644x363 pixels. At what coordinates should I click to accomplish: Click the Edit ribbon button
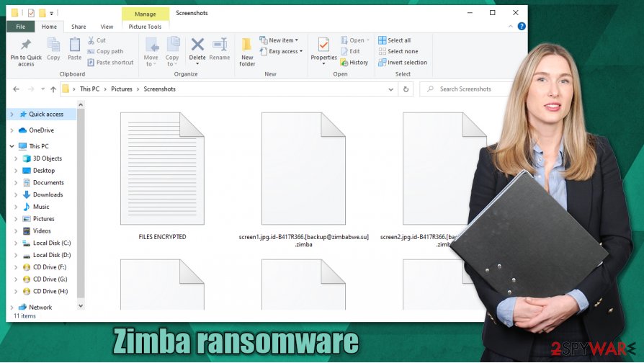tap(350, 51)
